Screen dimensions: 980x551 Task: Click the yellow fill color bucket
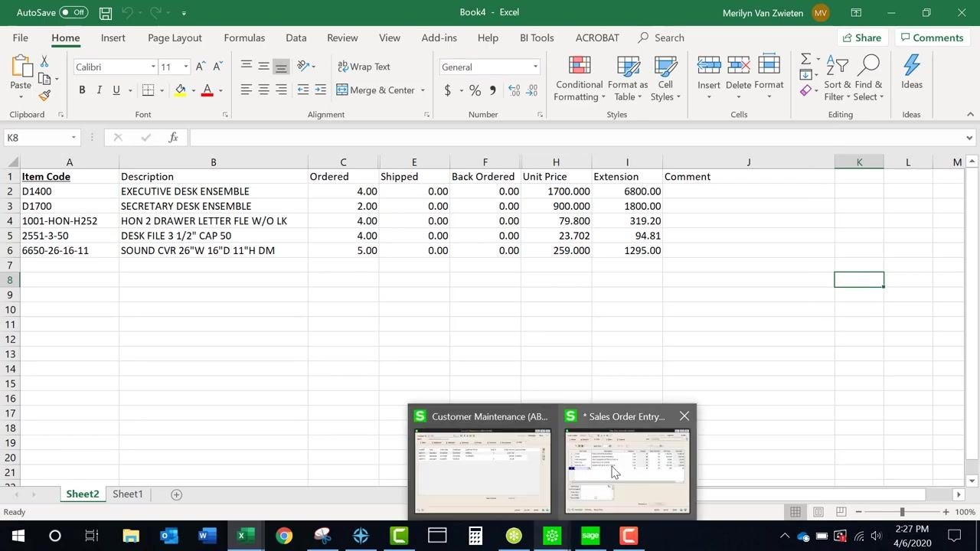pos(181,90)
